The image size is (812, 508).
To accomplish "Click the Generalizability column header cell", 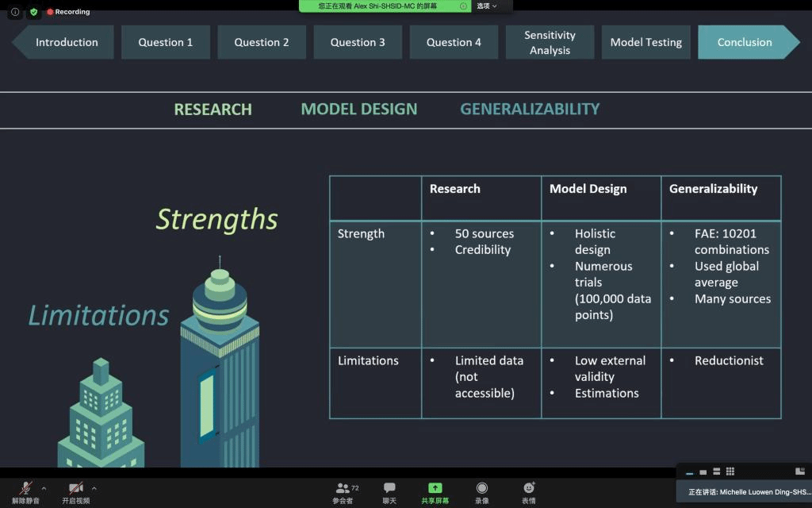I will tap(721, 198).
